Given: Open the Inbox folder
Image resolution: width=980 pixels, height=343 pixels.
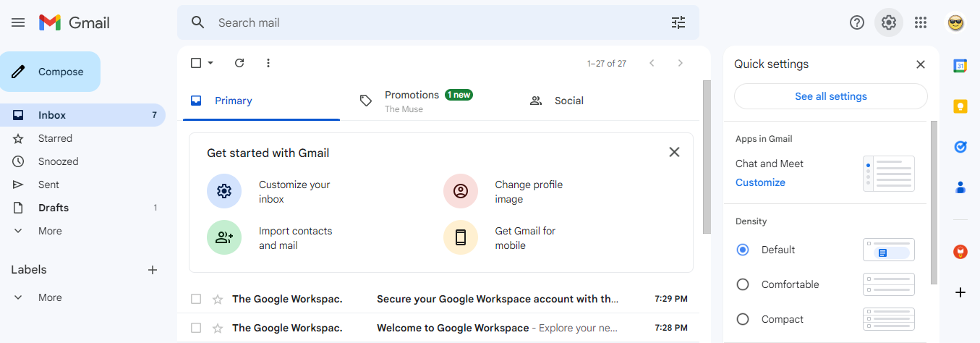Looking at the screenshot, I should click(x=83, y=115).
